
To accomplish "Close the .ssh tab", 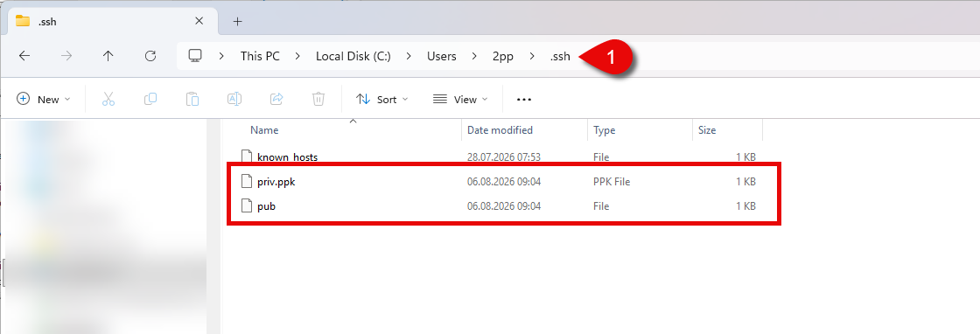I will 199,21.
